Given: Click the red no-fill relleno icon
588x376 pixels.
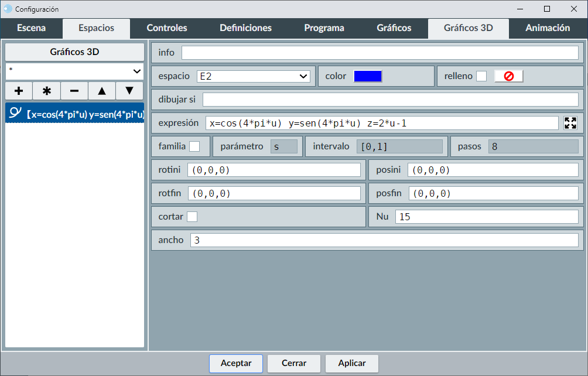Looking at the screenshot, I should click(x=508, y=76).
